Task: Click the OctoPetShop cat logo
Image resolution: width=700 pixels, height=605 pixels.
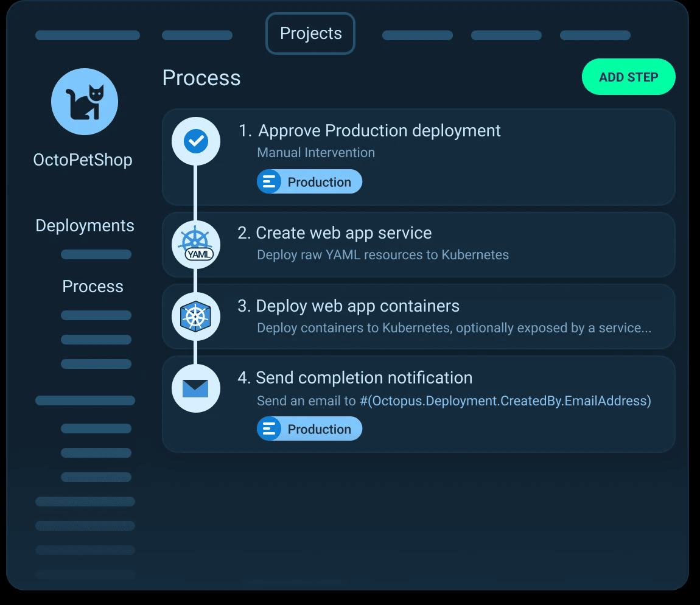Action: click(x=85, y=101)
